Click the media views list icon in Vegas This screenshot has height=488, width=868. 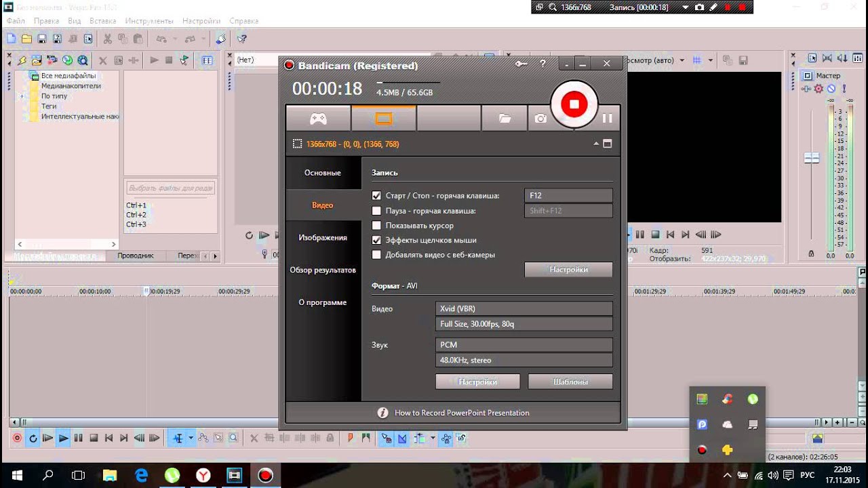click(208, 60)
